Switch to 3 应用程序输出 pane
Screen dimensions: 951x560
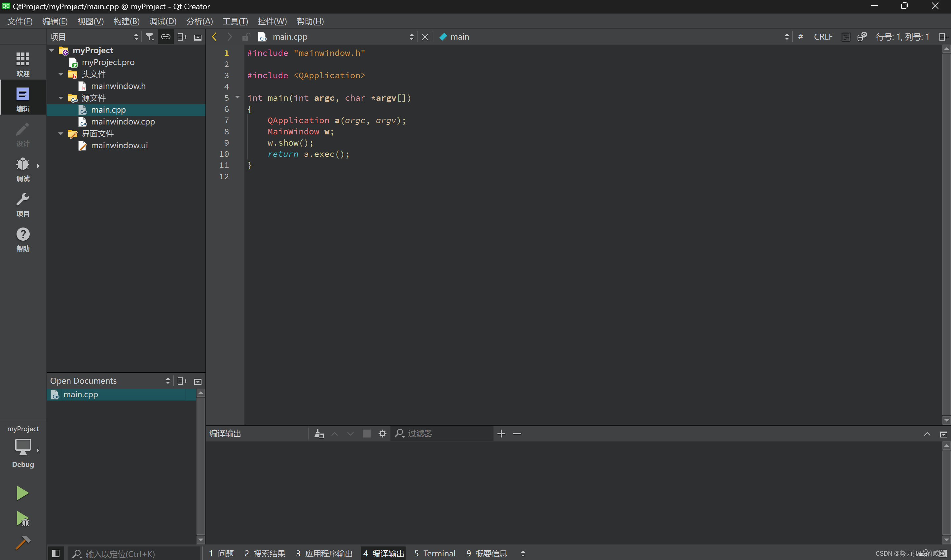coord(324,553)
